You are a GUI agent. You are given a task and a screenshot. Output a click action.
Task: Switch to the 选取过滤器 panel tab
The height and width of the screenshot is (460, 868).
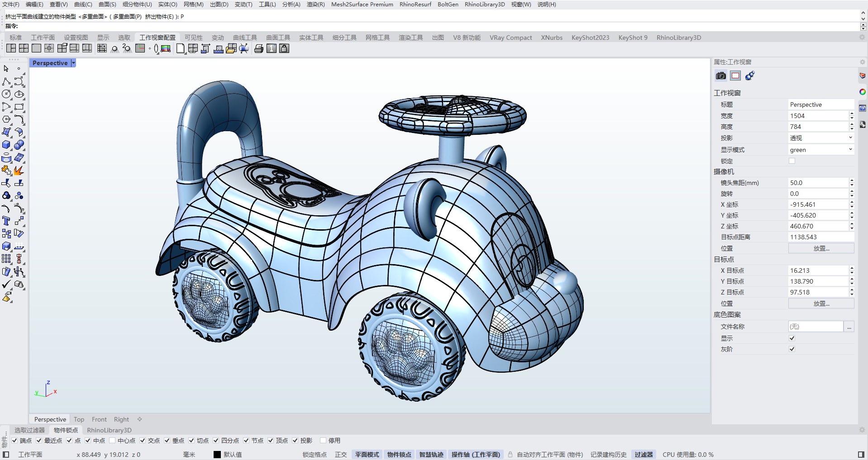30,430
